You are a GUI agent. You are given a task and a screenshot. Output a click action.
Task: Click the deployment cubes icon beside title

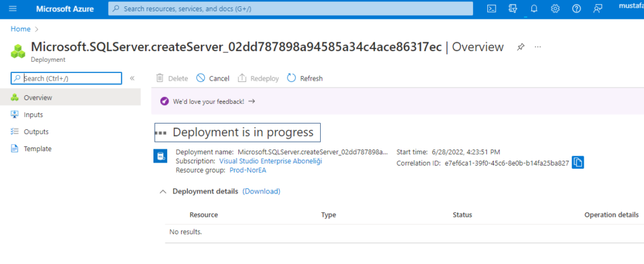click(x=18, y=50)
